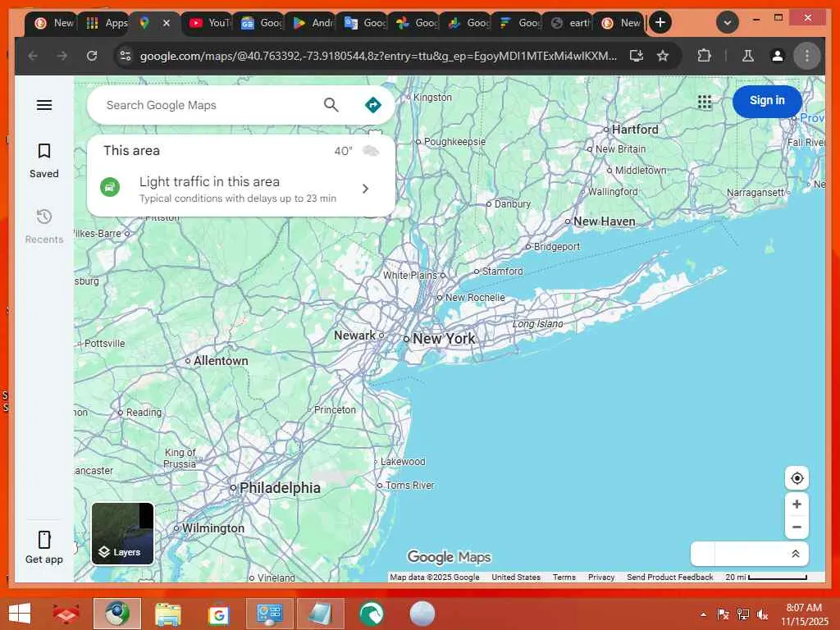Click Wilmington label on the map
Image resolution: width=840 pixels, height=630 pixels.
(x=212, y=528)
